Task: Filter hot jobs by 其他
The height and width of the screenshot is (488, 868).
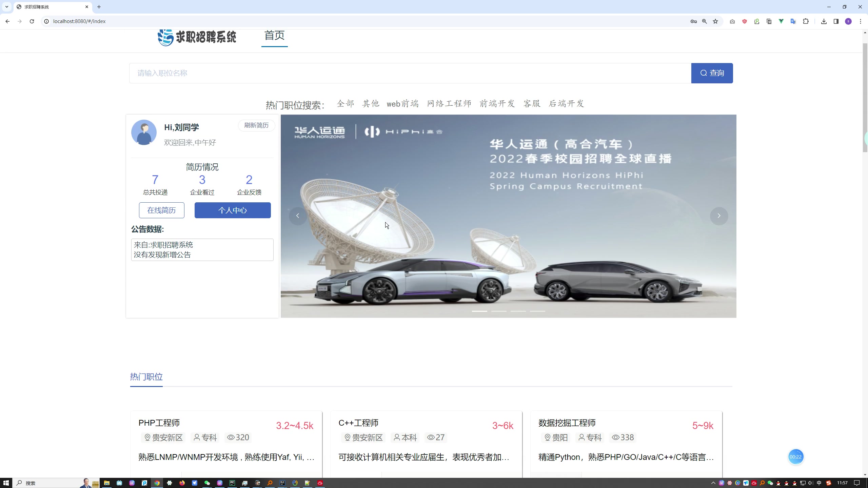Action: click(x=371, y=104)
